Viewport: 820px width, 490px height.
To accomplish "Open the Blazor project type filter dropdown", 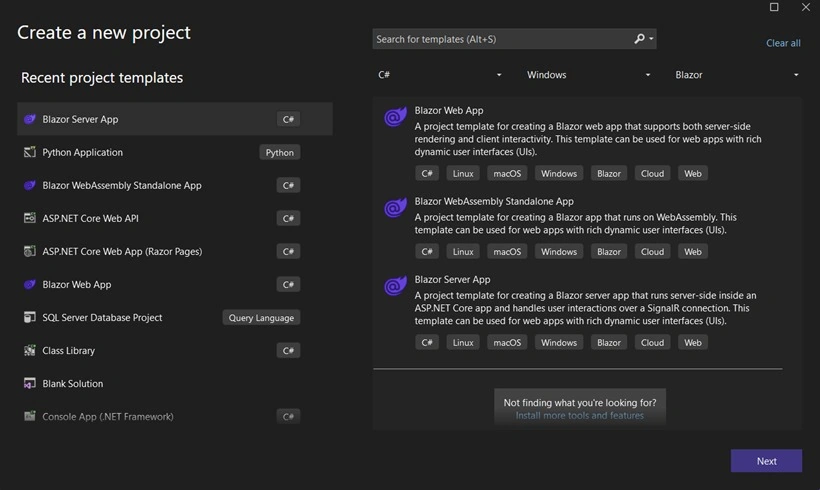I will point(736,75).
